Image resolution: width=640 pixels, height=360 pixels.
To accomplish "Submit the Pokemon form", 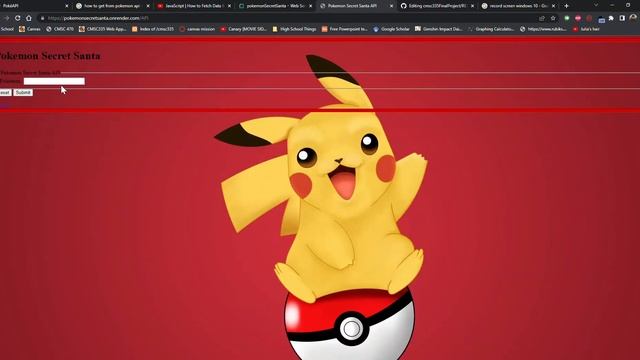I will click(23, 93).
